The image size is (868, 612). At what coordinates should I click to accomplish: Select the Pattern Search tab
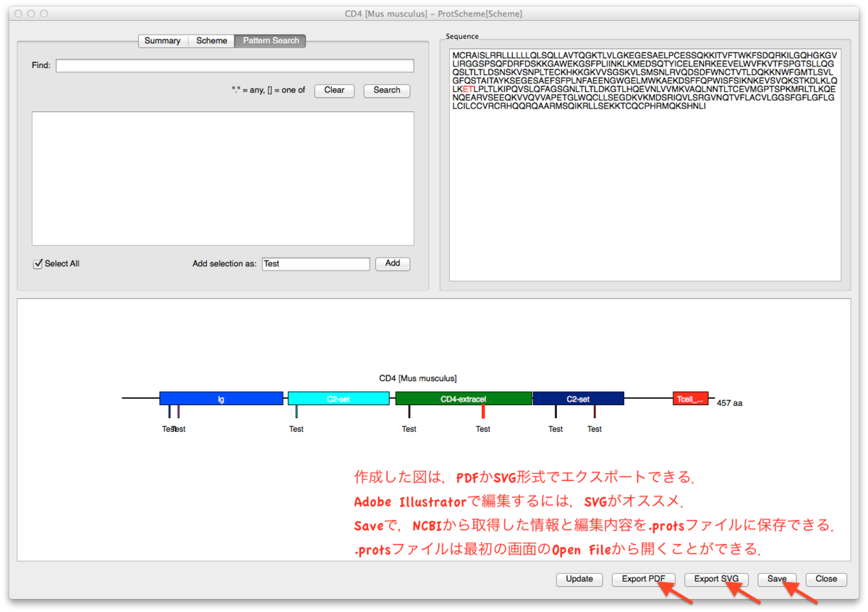tap(271, 41)
